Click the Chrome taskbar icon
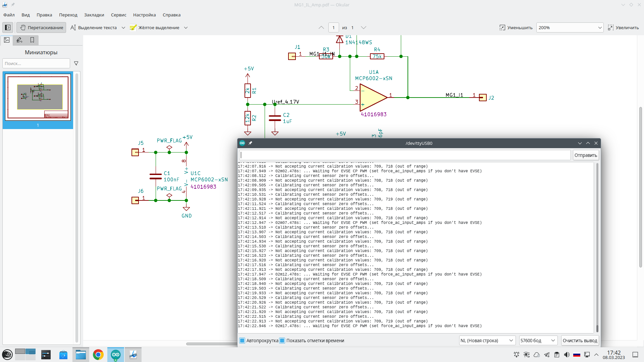644x362 pixels. [98, 355]
